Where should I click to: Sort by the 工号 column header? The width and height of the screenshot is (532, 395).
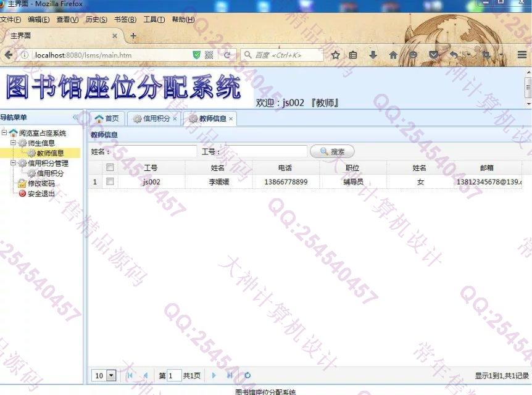(151, 168)
